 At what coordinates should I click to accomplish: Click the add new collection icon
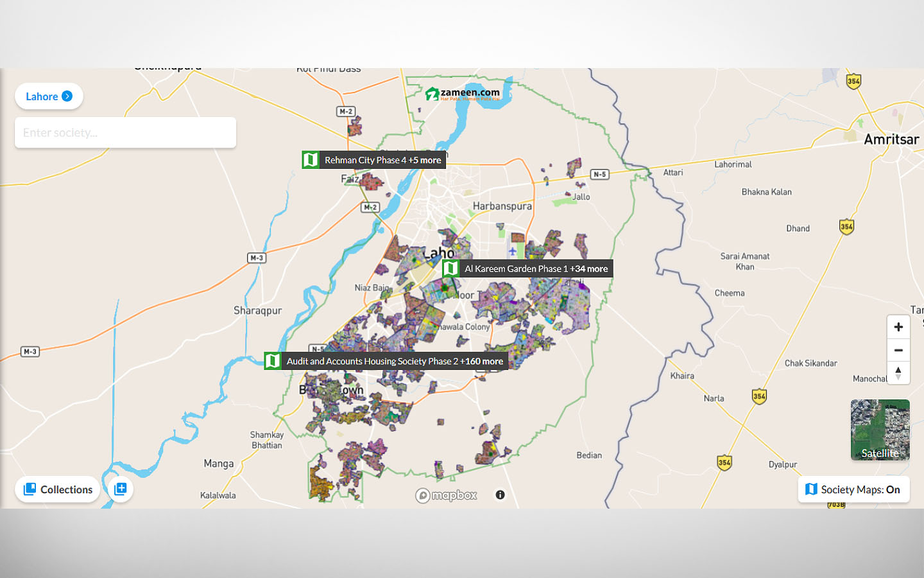point(119,489)
